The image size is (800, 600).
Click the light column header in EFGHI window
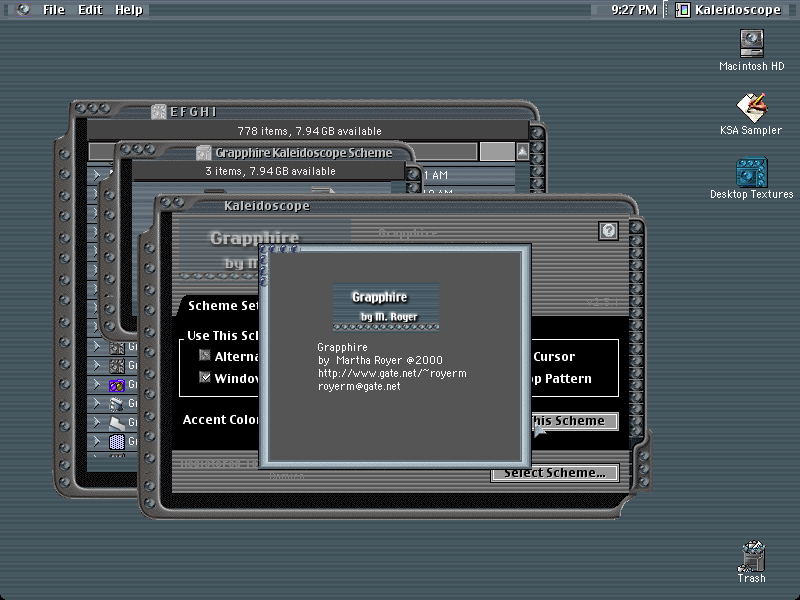pyautogui.click(x=497, y=152)
